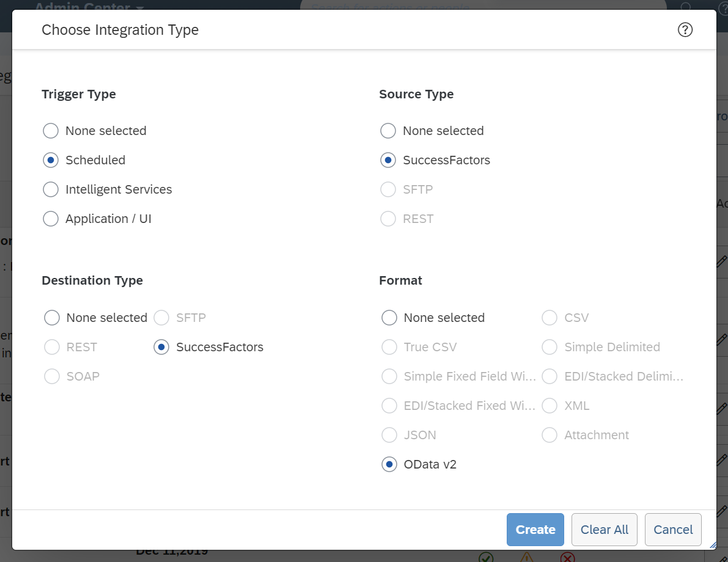Choose XML format radio

click(550, 406)
